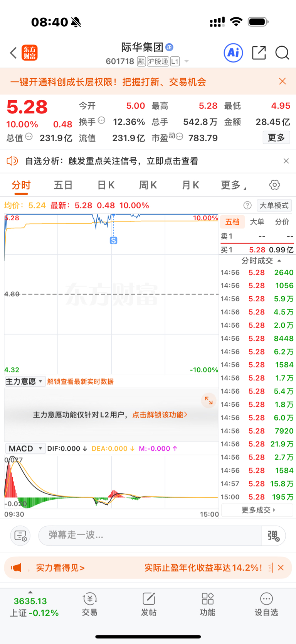Tap the megaphone promo icon
The width and height of the screenshot is (296, 644).
[x=16, y=568]
